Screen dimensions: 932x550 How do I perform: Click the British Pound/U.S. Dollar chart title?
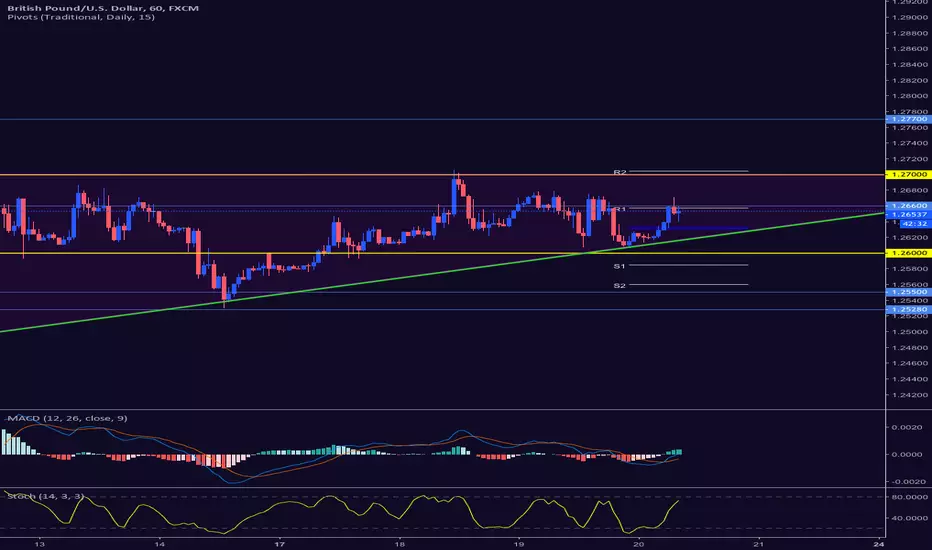(x=103, y=8)
